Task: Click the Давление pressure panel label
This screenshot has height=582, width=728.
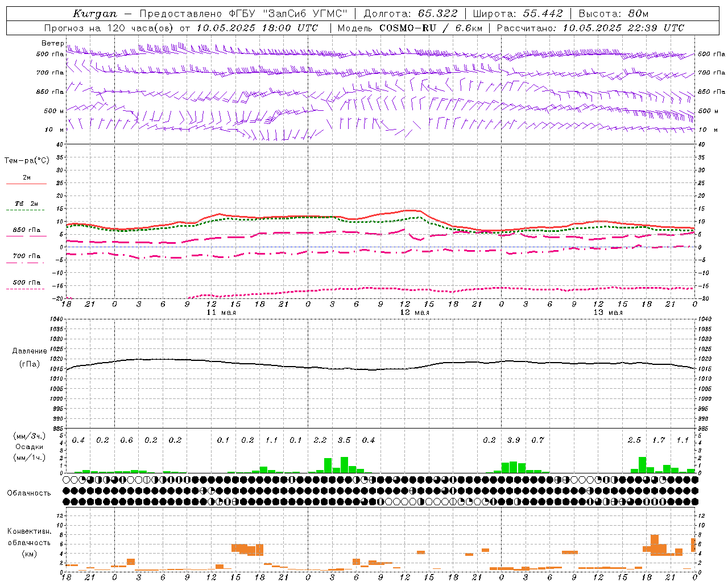Action: (30, 351)
